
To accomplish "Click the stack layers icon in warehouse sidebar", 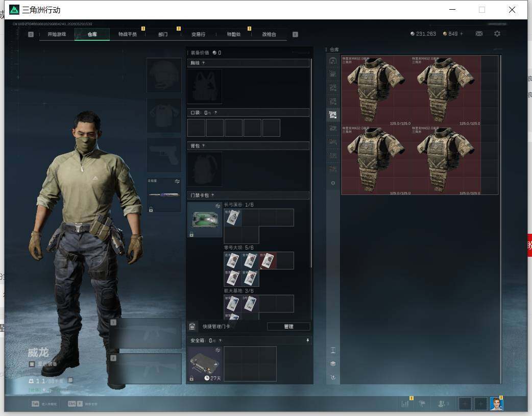I will tap(333, 364).
